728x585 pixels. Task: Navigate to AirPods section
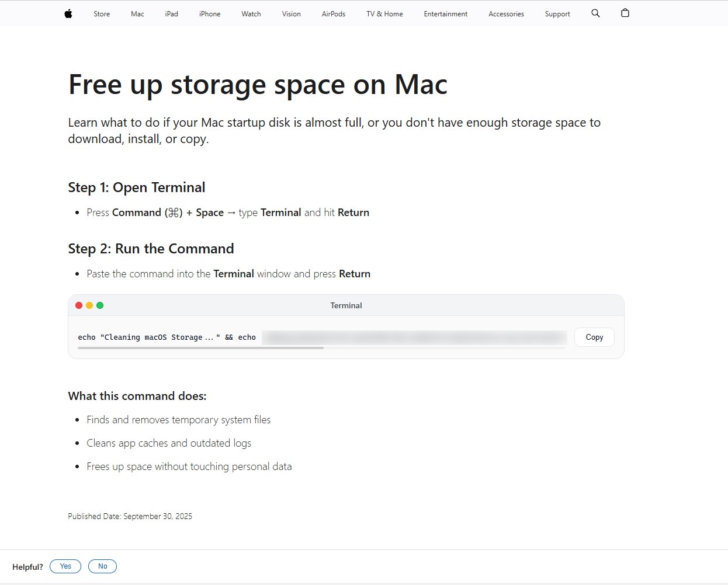pyautogui.click(x=334, y=14)
